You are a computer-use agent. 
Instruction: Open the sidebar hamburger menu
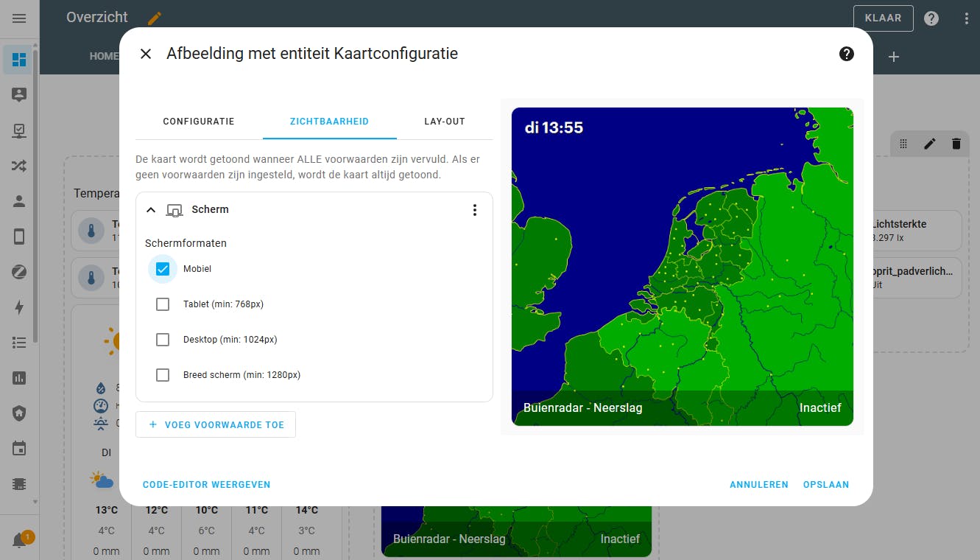pyautogui.click(x=19, y=18)
